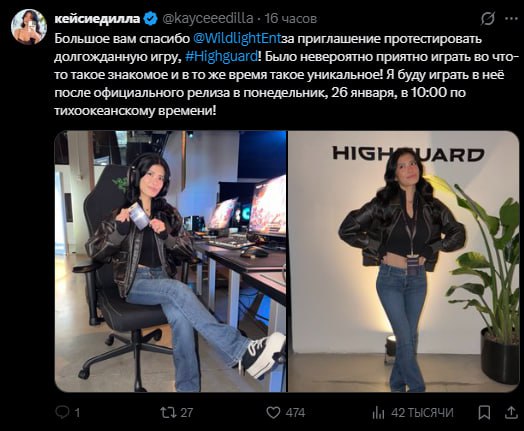Image resolution: width=524 pixels, height=431 pixels.
Task: Open the 16 часов timestamp link
Action: coord(291,19)
